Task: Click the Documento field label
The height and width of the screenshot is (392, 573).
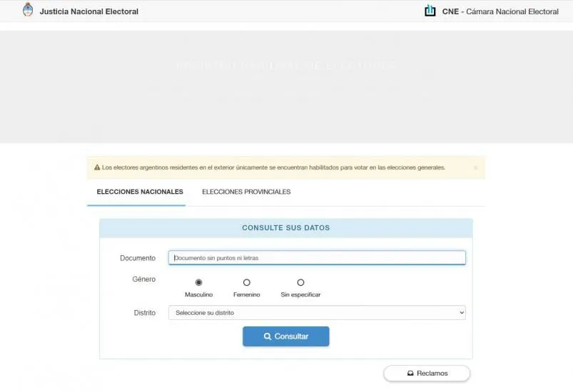Action: pos(138,258)
